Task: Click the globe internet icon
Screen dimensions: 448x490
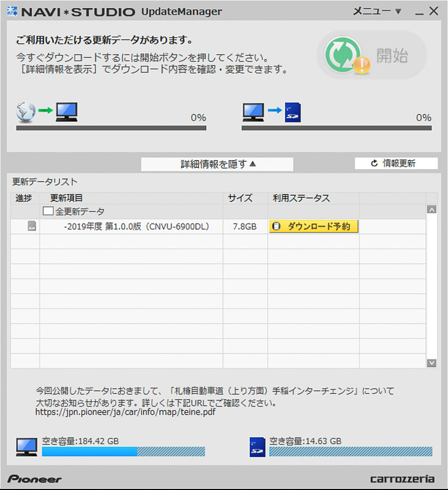Action: pyautogui.click(x=26, y=111)
